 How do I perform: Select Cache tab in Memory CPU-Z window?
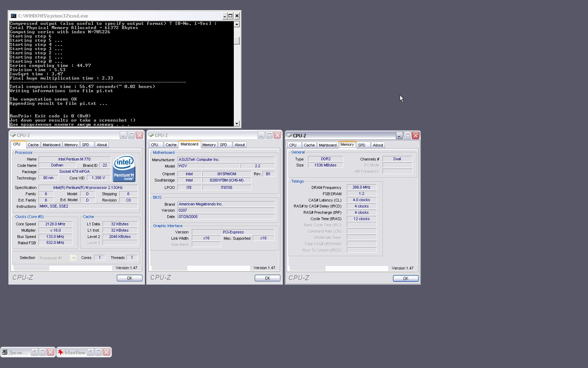click(309, 145)
